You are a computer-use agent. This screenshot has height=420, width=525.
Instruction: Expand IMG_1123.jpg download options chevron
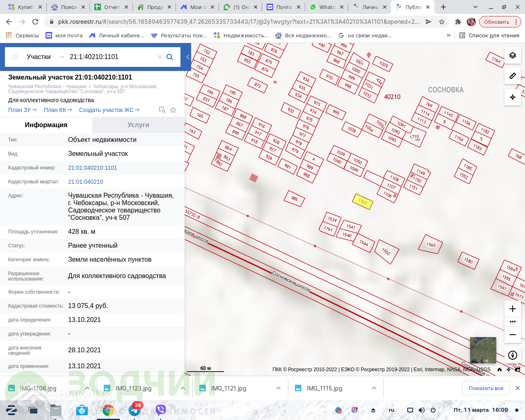183,388
